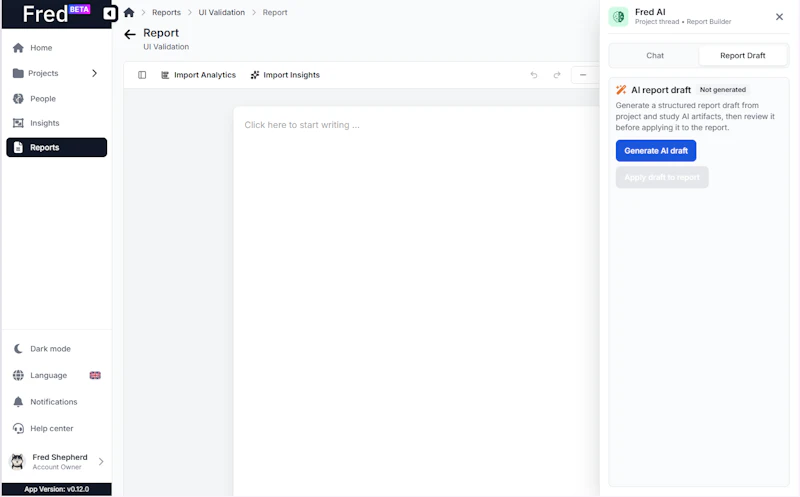Click the Insights icon in sidebar

point(18,123)
